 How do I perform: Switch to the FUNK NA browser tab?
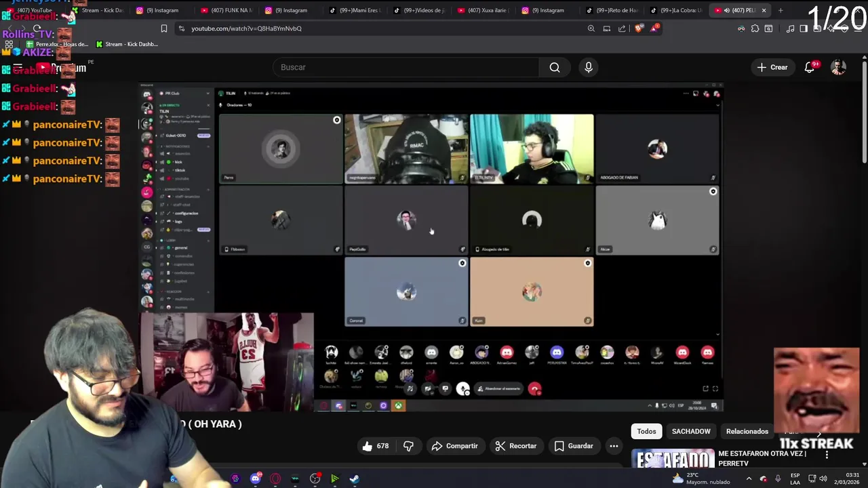pos(227,10)
